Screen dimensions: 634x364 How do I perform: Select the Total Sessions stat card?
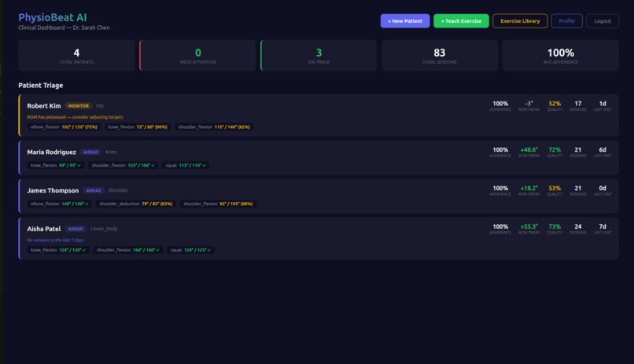pyautogui.click(x=440, y=55)
